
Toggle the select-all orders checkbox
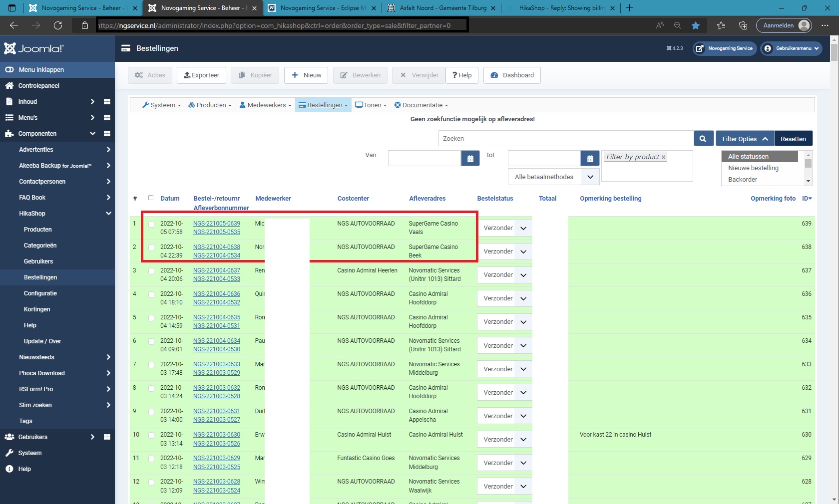click(151, 198)
